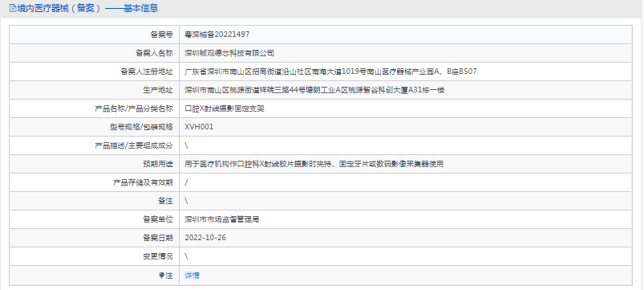Click the 备案人注册地址 label
Screen dimensions: 644x290
click(x=147, y=71)
